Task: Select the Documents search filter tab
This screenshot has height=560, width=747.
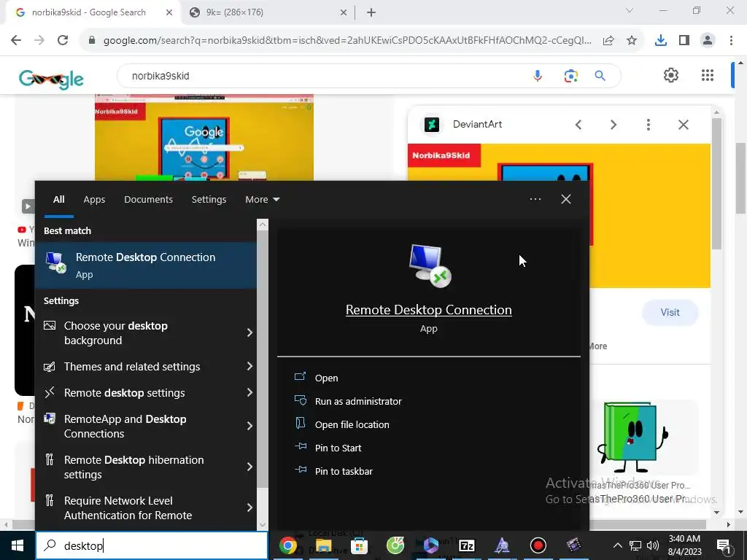Action: click(148, 200)
